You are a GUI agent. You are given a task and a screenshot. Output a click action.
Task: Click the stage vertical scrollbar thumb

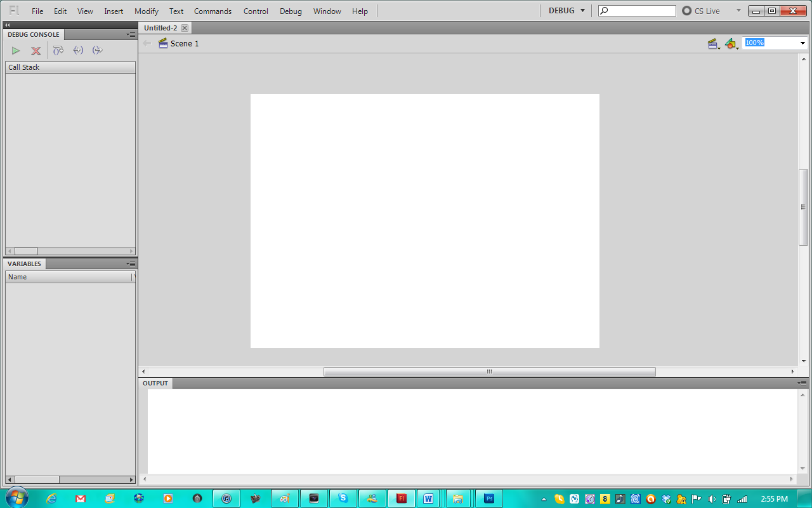point(803,207)
